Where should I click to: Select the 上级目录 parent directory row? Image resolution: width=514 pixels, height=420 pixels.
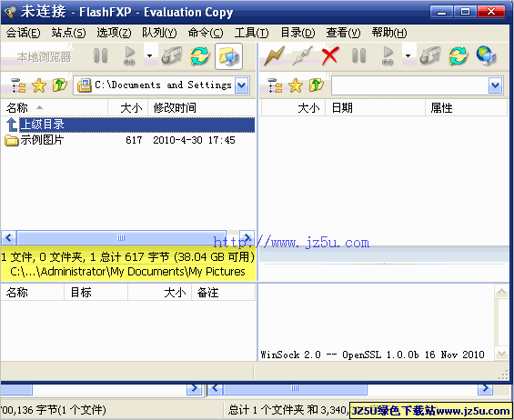(130, 125)
